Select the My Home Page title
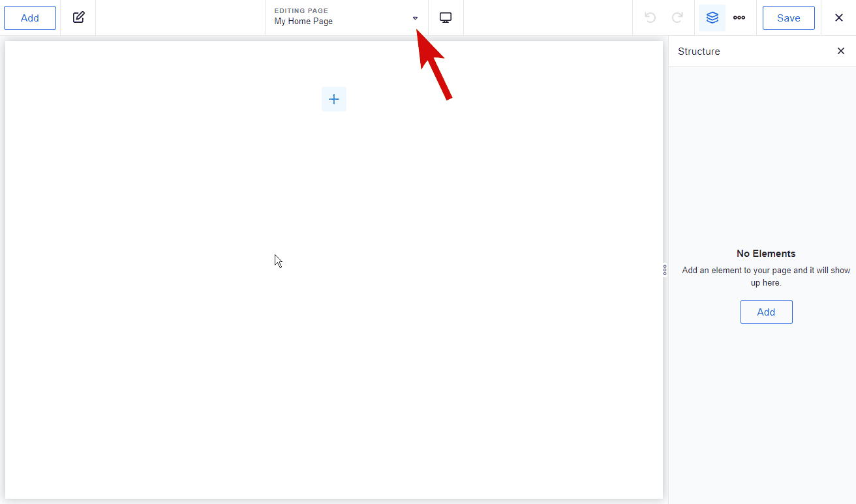The image size is (856, 504). coord(303,22)
